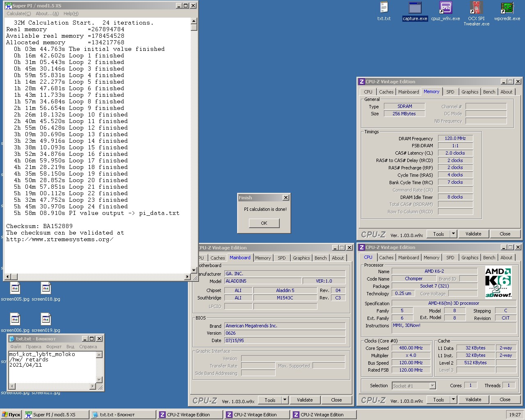Select the capture.exe desktop icon
The image size is (525, 420).
click(x=415, y=11)
